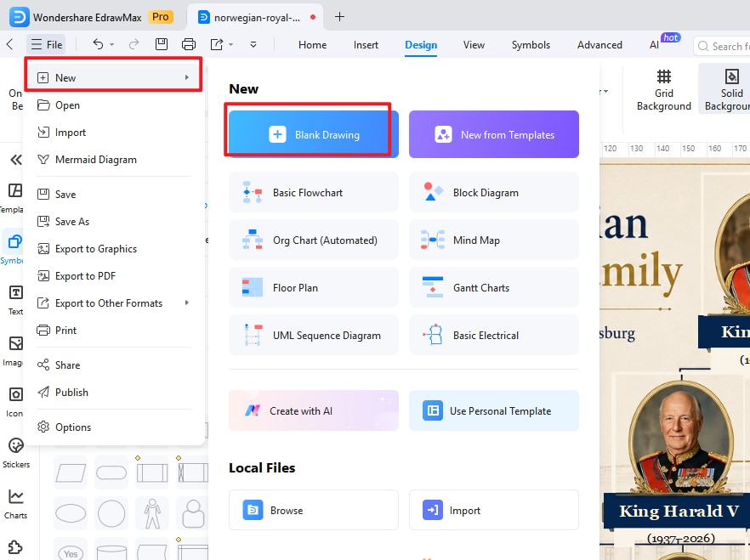750x560 pixels.
Task: Click New from Templates button
Action: (x=494, y=134)
